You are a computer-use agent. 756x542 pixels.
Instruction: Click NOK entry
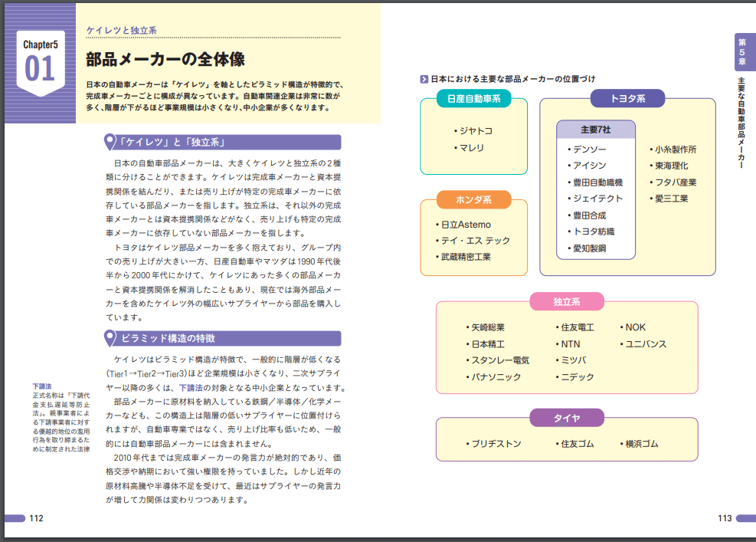click(x=636, y=327)
